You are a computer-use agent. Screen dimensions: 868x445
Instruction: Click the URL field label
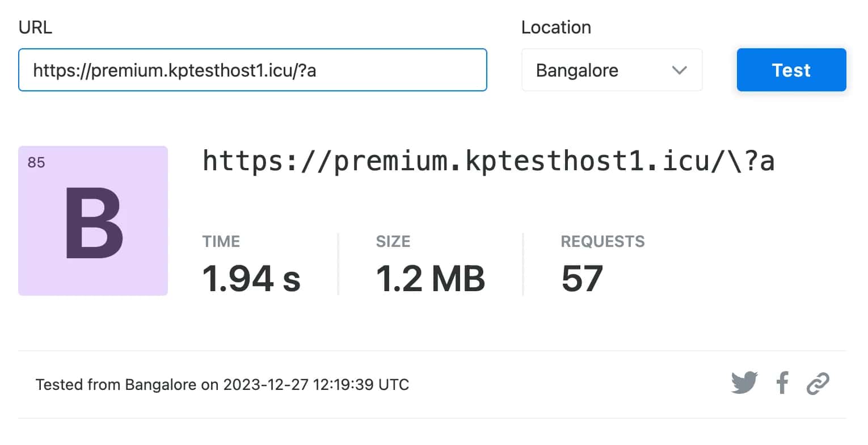(x=35, y=27)
